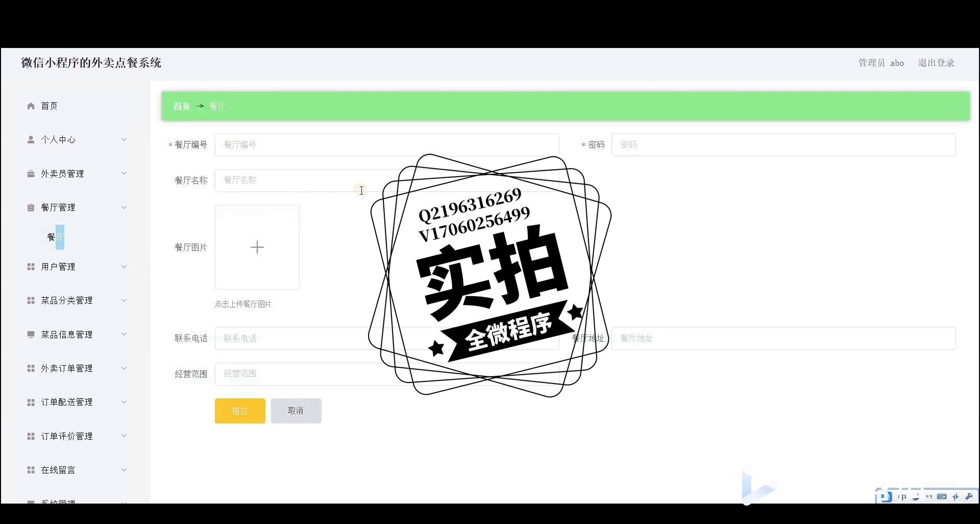
Task: Click the 首页 breadcrumb link
Action: (x=182, y=106)
